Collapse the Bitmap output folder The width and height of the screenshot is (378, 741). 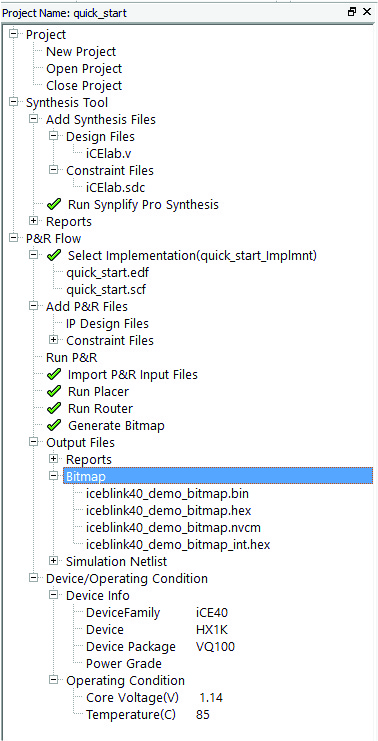(x=53, y=476)
